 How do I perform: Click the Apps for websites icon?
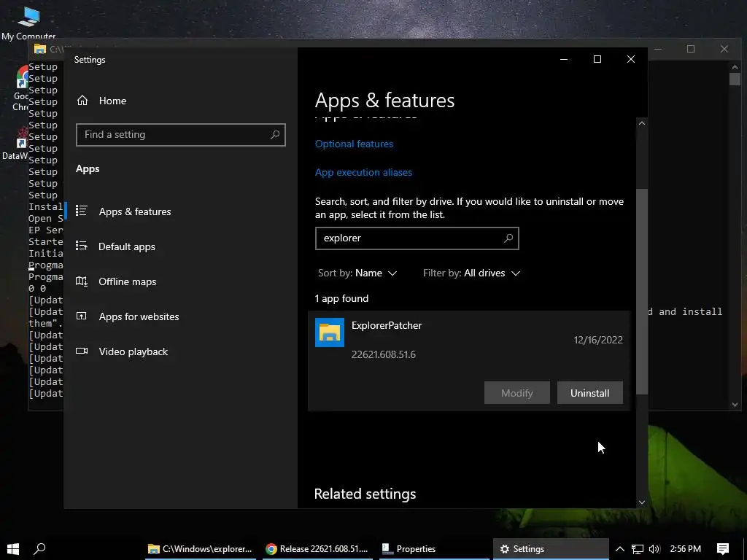82,316
